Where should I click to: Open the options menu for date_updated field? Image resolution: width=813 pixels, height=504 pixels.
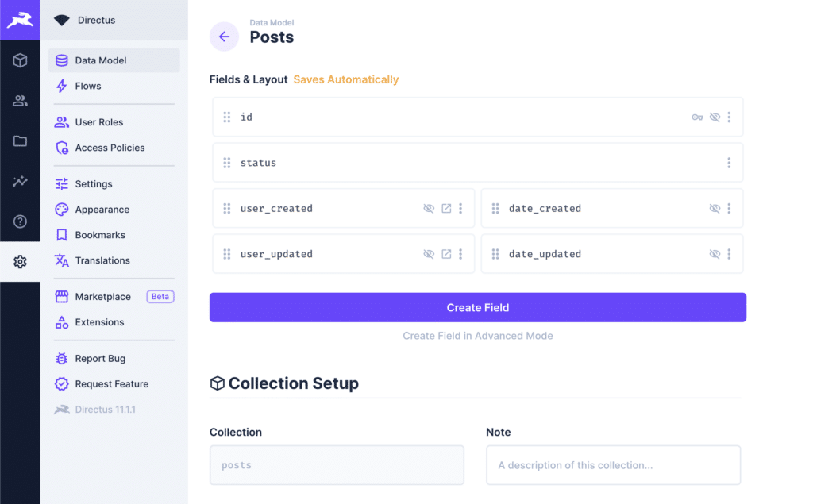(x=729, y=255)
